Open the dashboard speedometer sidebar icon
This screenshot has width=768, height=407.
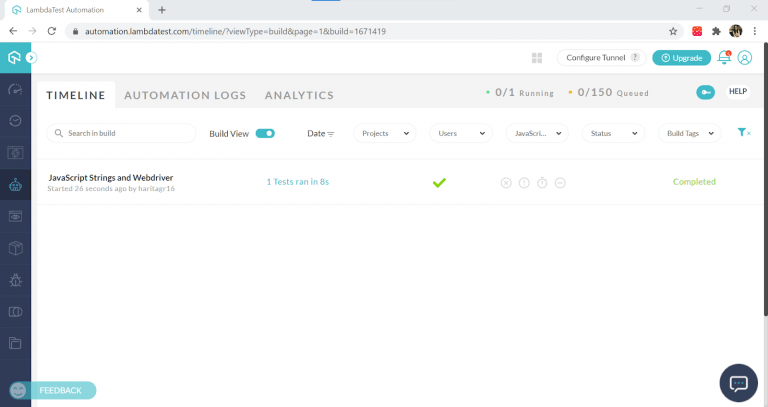15,90
